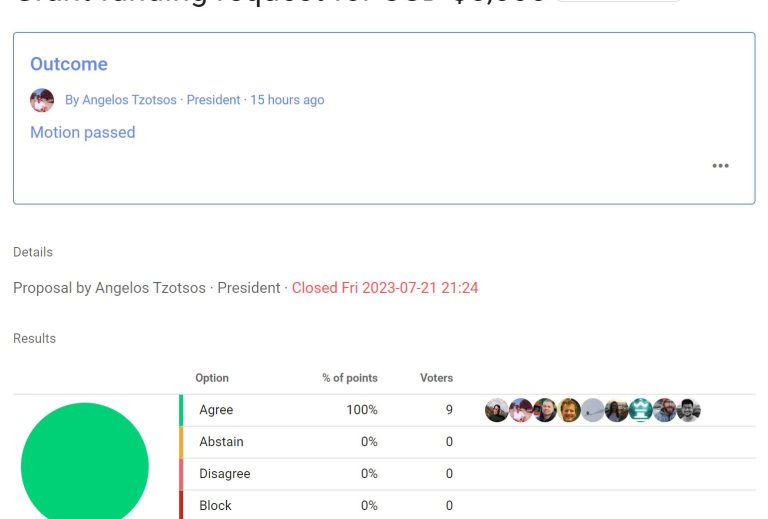
Task: Click the Voters column header
Action: tap(436, 378)
